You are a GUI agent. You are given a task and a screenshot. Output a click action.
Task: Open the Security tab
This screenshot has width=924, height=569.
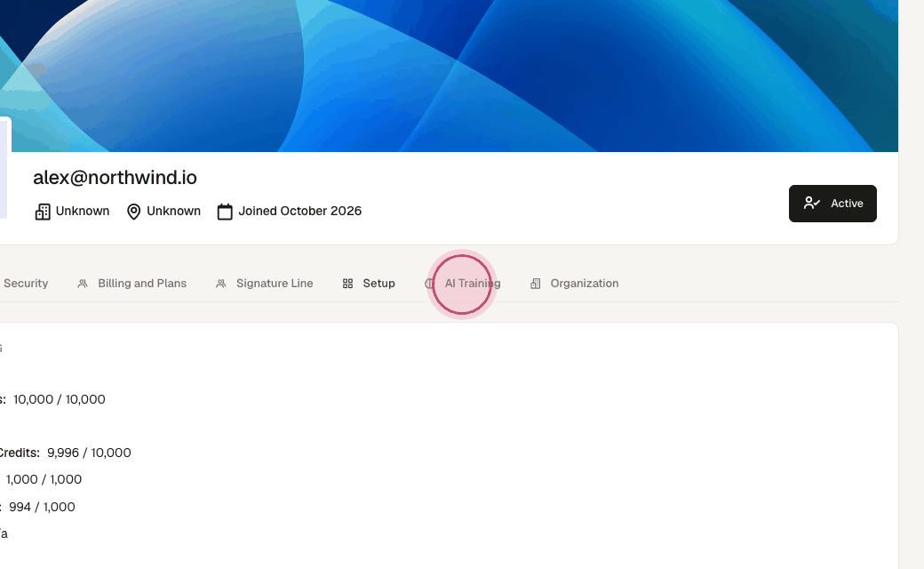pos(26,284)
